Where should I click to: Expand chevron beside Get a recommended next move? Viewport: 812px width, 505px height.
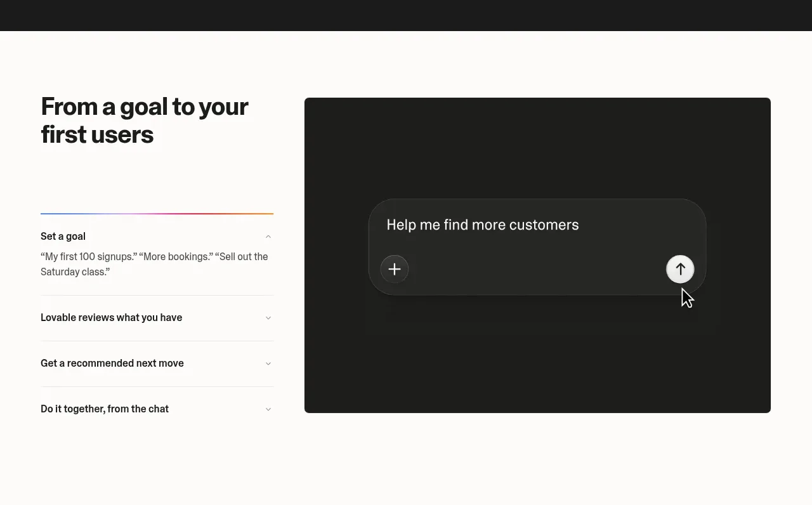pyautogui.click(x=268, y=364)
